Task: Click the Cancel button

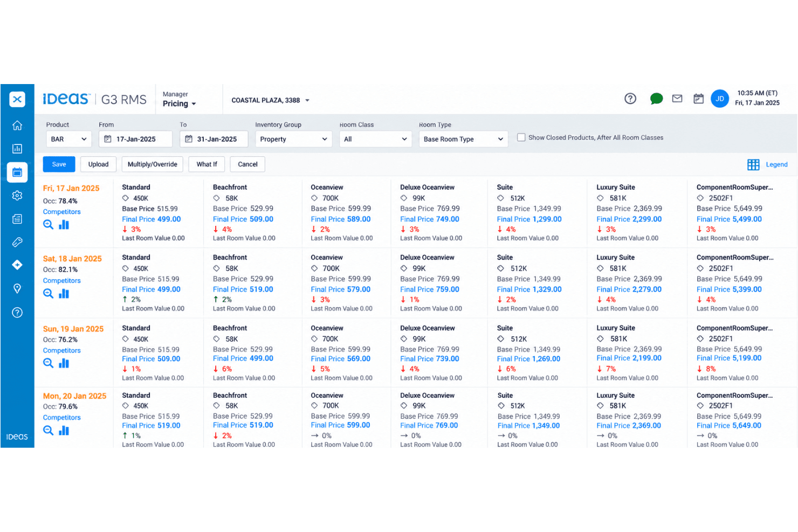Action: tap(247, 164)
